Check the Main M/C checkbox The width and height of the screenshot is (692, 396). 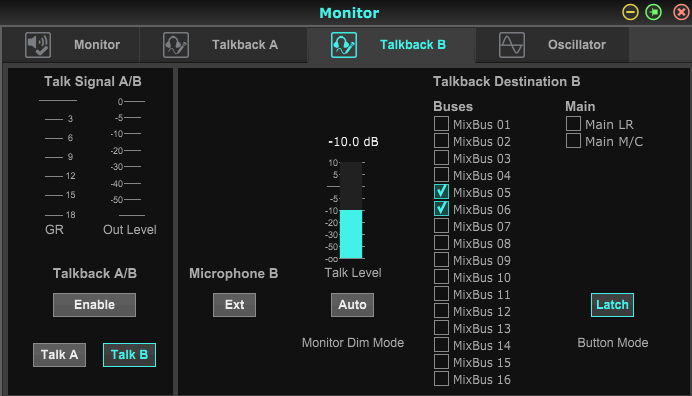(573, 140)
